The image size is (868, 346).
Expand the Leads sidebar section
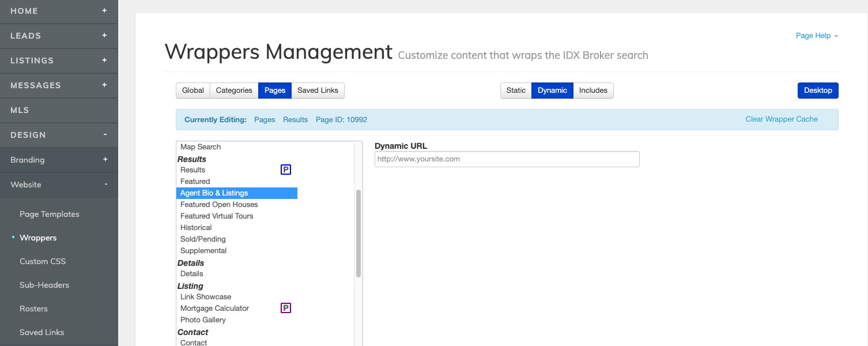[x=104, y=36]
